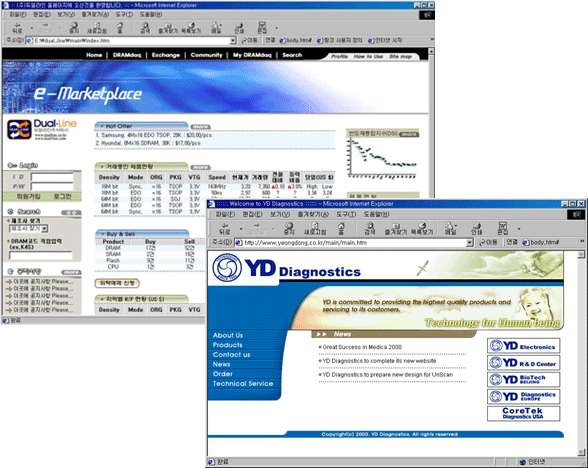Click the Stop icon in YD Diagnostics toolbar
Viewport: 588px width, 468px height.
pyautogui.click(x=289, y=228)
